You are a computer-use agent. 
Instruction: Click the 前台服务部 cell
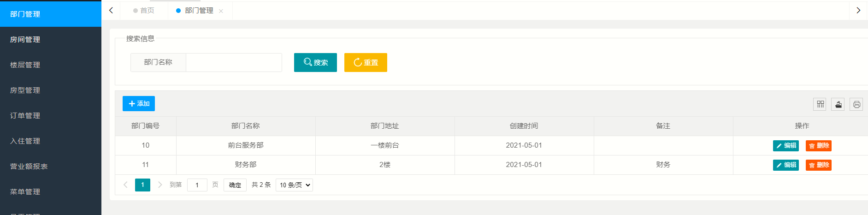[x=246, y=145]
